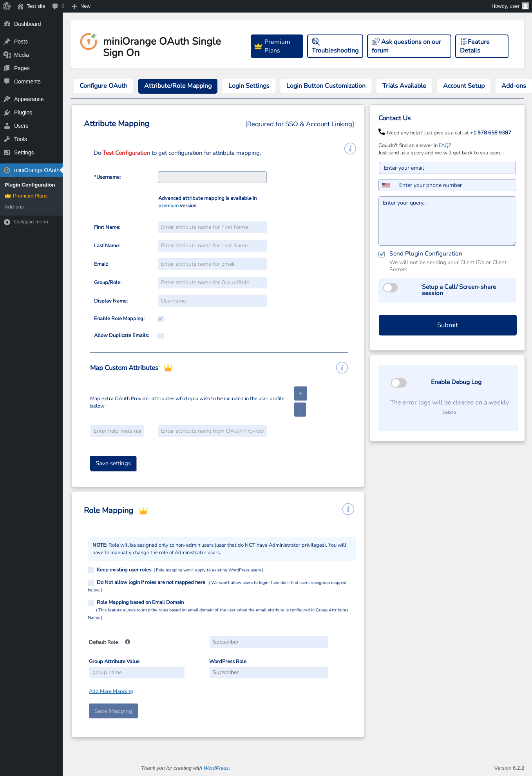Click Ask questions on our forum

[409, 46]
